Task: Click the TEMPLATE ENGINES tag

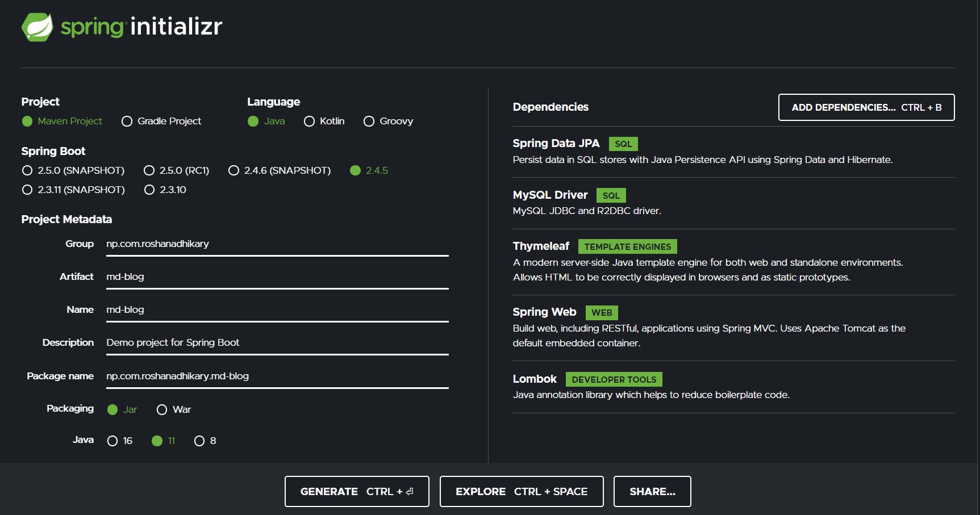Action: coord(628,246)
